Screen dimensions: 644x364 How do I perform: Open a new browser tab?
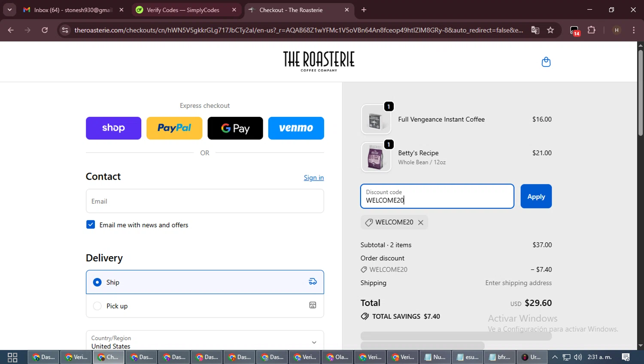pos(364,10)
